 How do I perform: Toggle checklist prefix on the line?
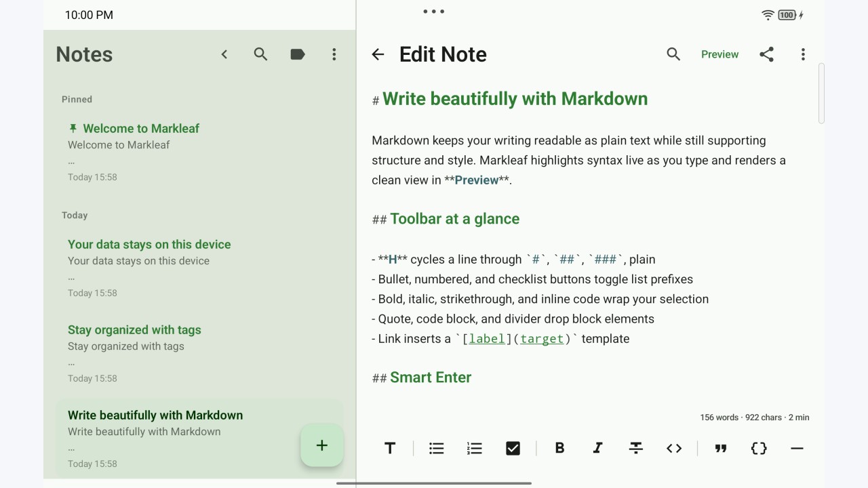pyautogui.click(x=513, y=448)
